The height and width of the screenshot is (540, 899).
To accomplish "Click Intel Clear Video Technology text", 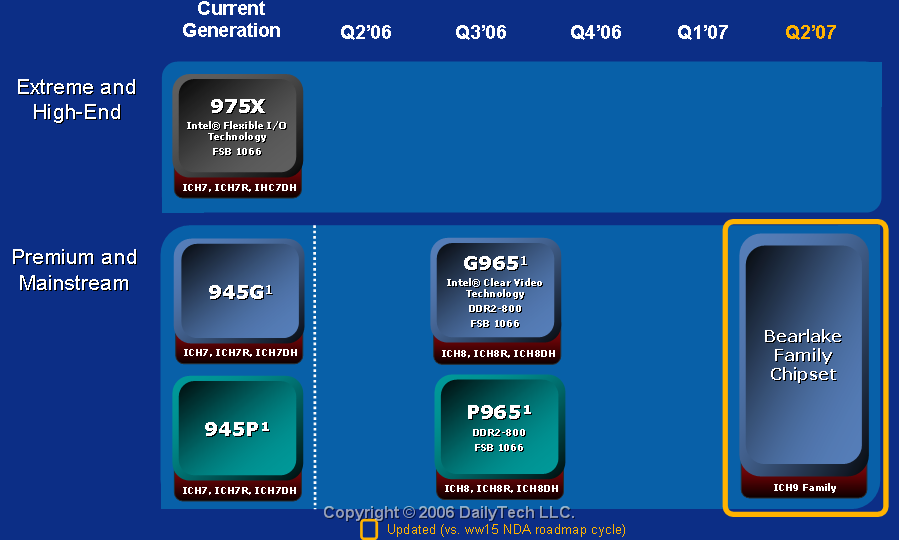I will pos(495,288).
